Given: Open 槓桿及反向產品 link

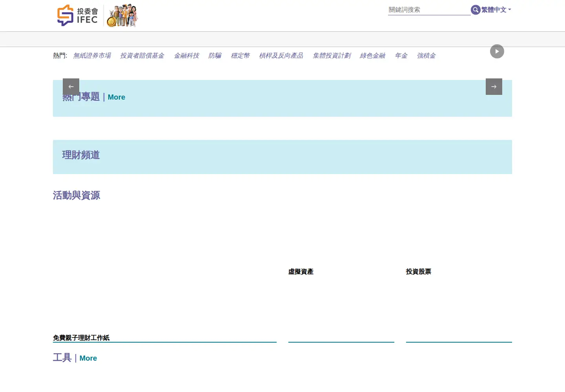Looking at the screenshot, I should 281,56.
